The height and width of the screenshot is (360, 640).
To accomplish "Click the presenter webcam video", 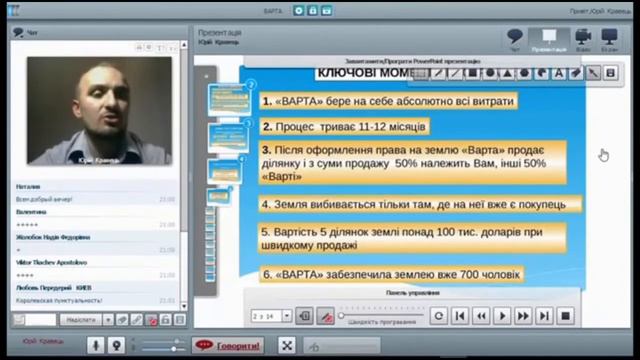I will (x=99, y=111).
